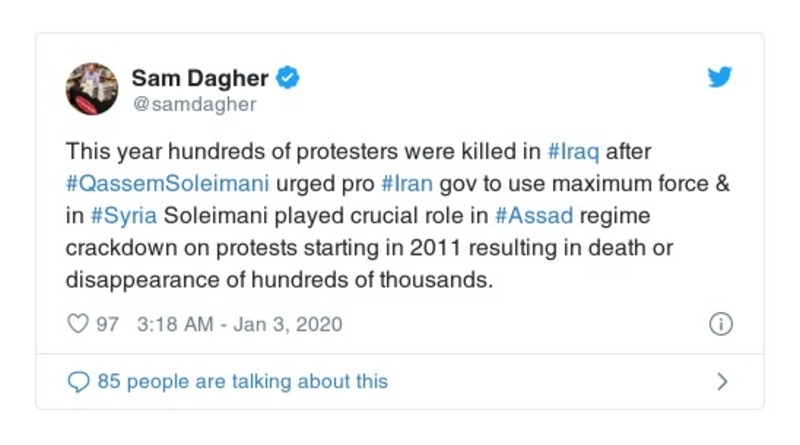The width and height of the screenshot is (800, 445).
Task: Expand replies with the right chevron arrow
Action: click(722, 381)
